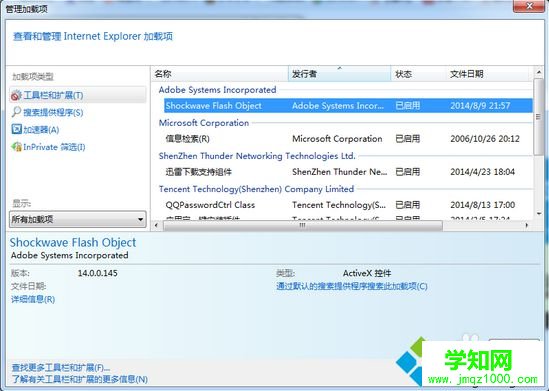Click the horizontal scrollbar left arrow
Screen dimensions: 549x391
(156, 225)
